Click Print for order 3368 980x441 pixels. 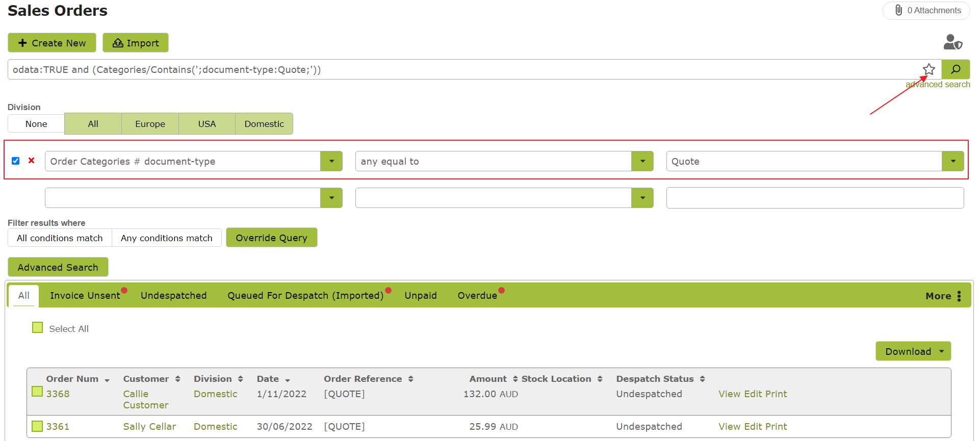(x=776, y=394)
